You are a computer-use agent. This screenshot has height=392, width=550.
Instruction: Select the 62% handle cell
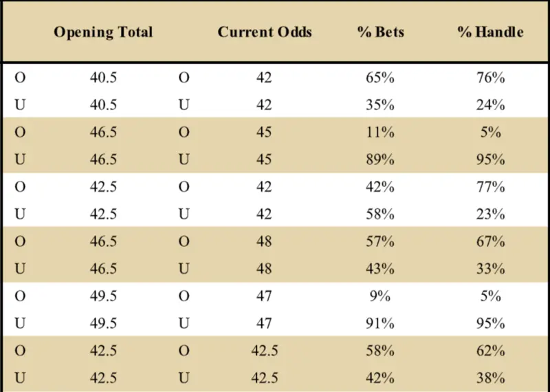coord(491,350)
